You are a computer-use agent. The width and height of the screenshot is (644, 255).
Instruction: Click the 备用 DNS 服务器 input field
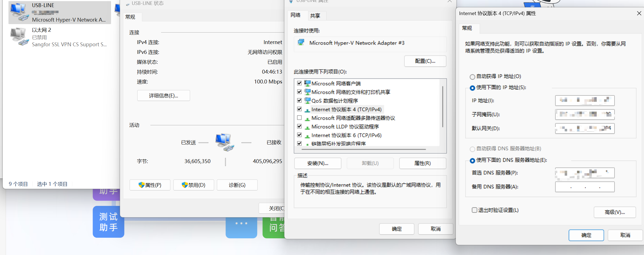pyautogui.click(x=585, y=187)
